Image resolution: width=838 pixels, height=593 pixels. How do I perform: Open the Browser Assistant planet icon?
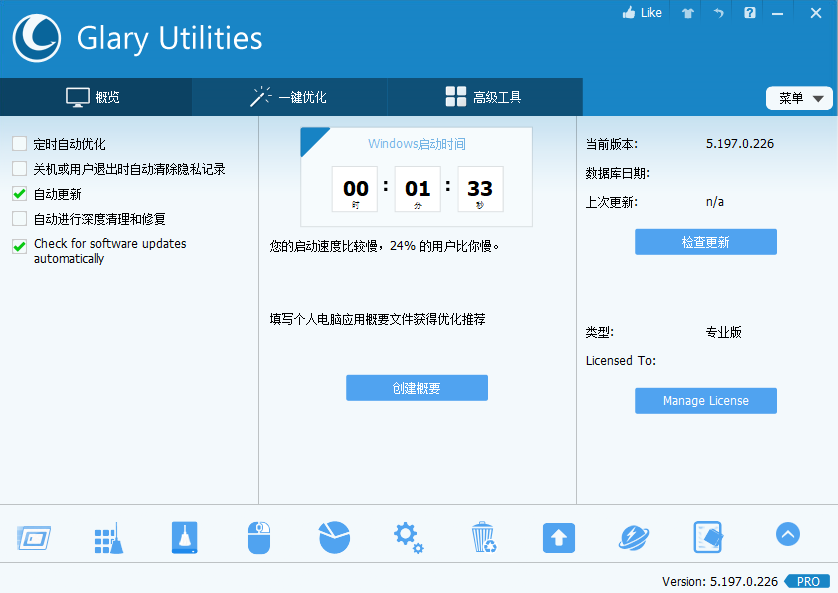point(634,537)
